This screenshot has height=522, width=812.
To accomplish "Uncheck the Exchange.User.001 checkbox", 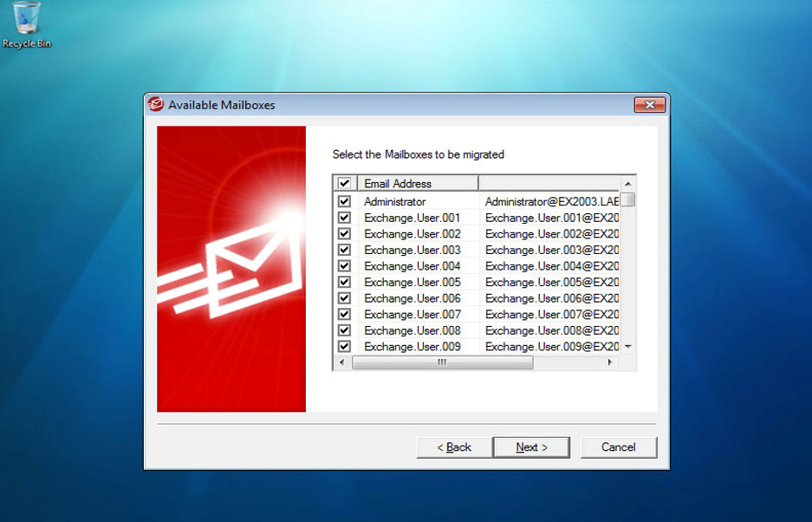I will coord(344,217).
